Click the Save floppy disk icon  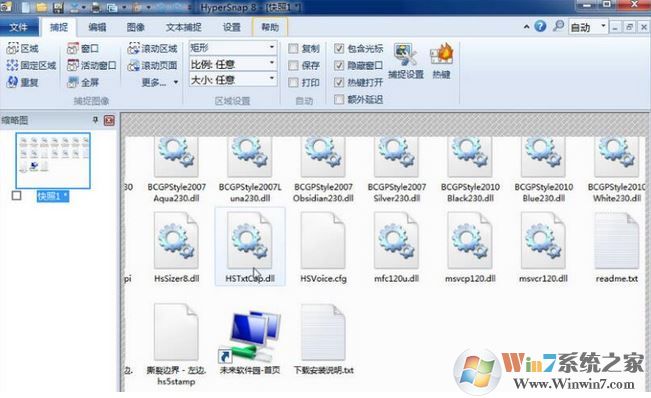click(x=58, y=7)
